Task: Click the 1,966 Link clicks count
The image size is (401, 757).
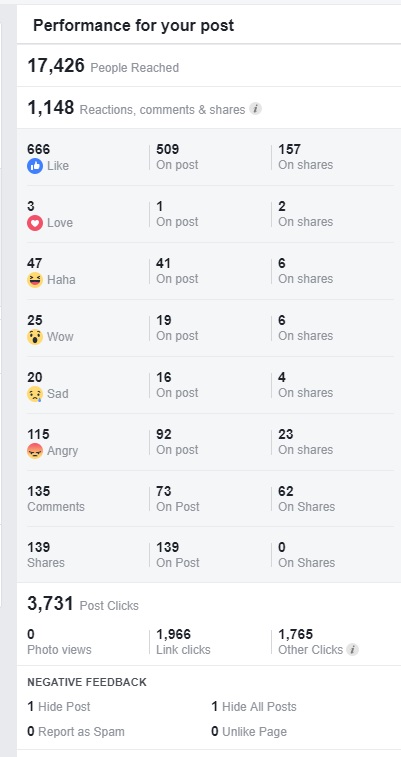Action: tap(183, 642)
